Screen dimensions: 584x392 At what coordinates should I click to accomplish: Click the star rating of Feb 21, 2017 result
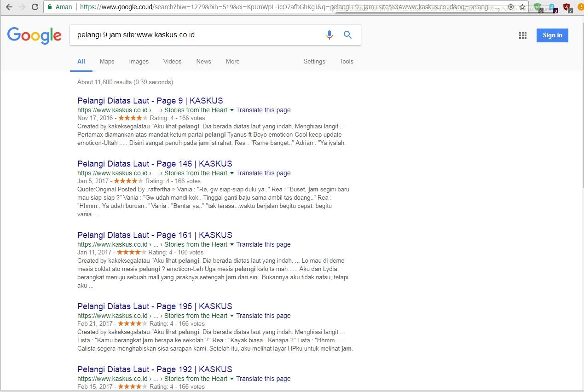click(133, 324)
